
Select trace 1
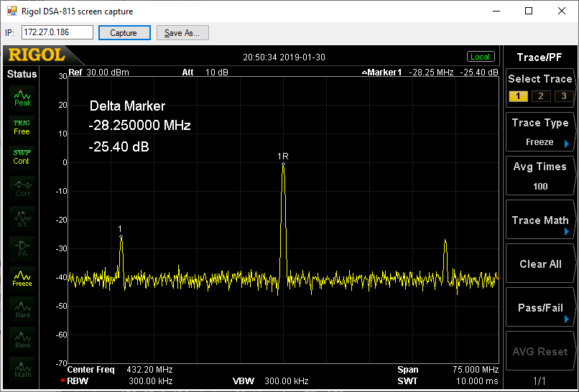[518, 96]
